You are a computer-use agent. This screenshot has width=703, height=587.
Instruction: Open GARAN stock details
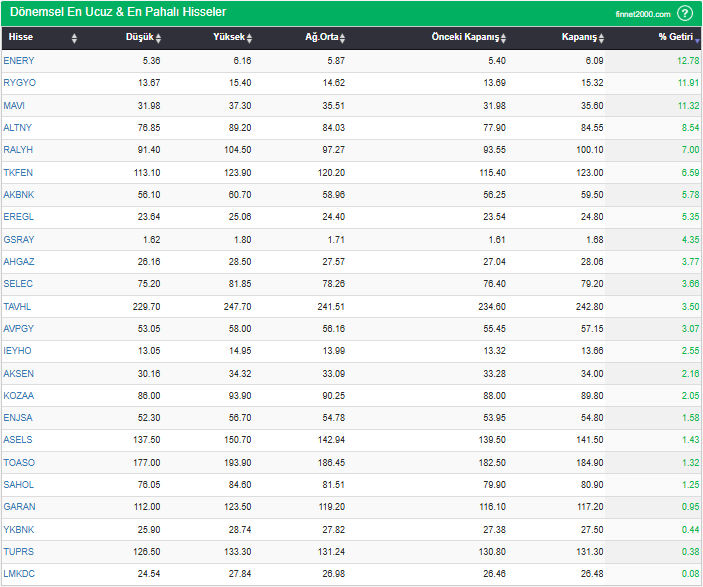point(18,508)
